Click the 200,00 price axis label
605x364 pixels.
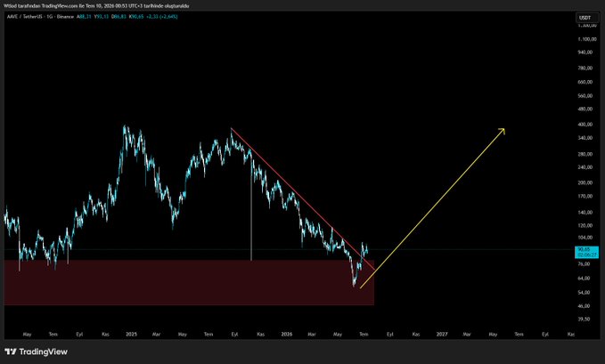click(x=585, y=182)
